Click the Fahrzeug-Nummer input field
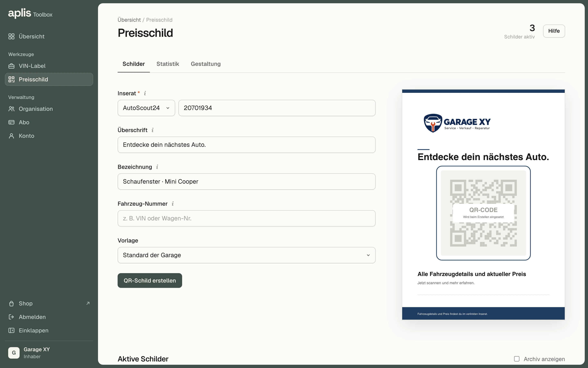588x368 pixels. click(247, 218)
